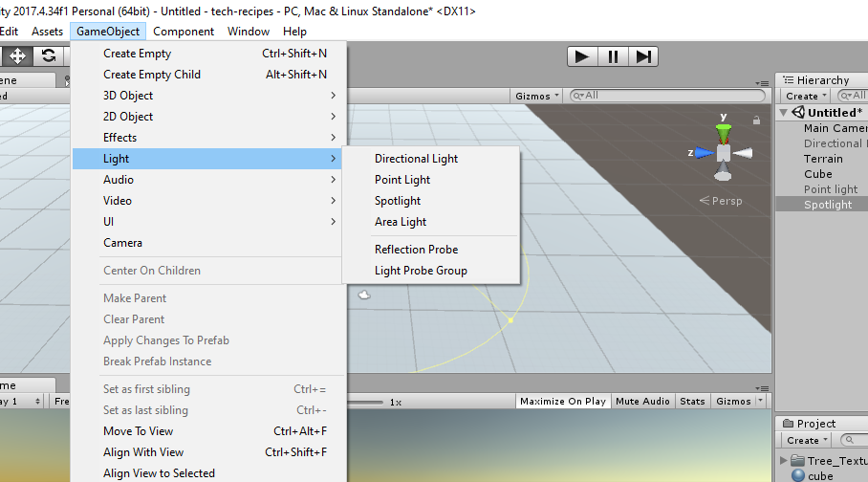Screen dimensions: 868x482
Task: Choose Camera from GameObject menu
Action: pyautogui.click(x=209, y=243)
